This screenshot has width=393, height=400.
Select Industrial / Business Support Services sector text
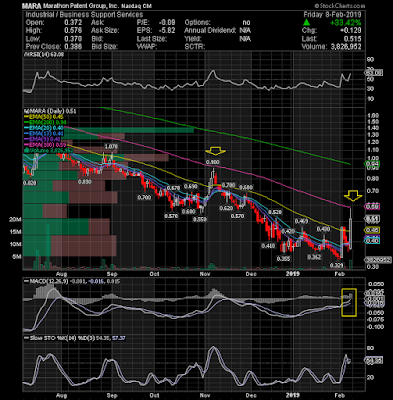pos(84,15)
